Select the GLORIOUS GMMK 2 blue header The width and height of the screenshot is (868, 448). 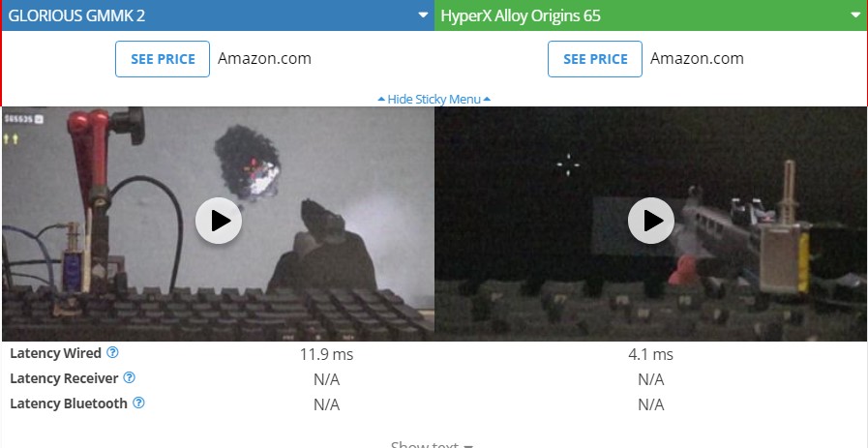pyautogui.click(x=218, y=15)
